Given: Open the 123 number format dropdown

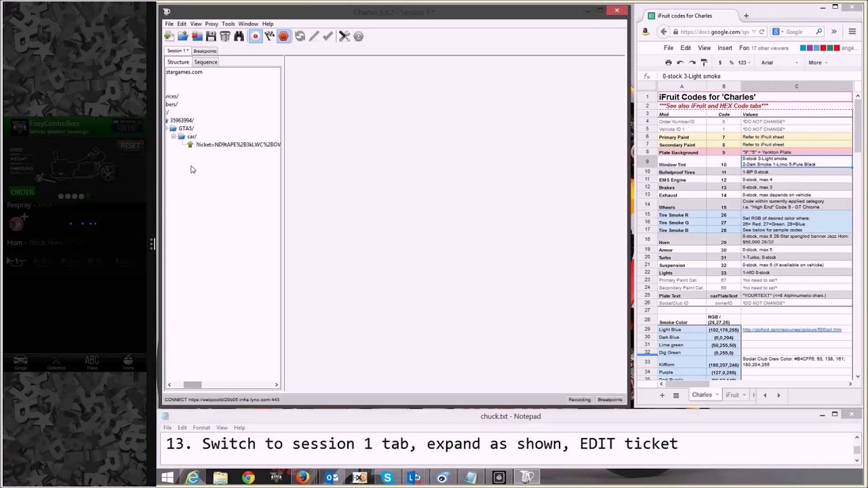Looking at the screenshot, I should (x=743, y=62).
